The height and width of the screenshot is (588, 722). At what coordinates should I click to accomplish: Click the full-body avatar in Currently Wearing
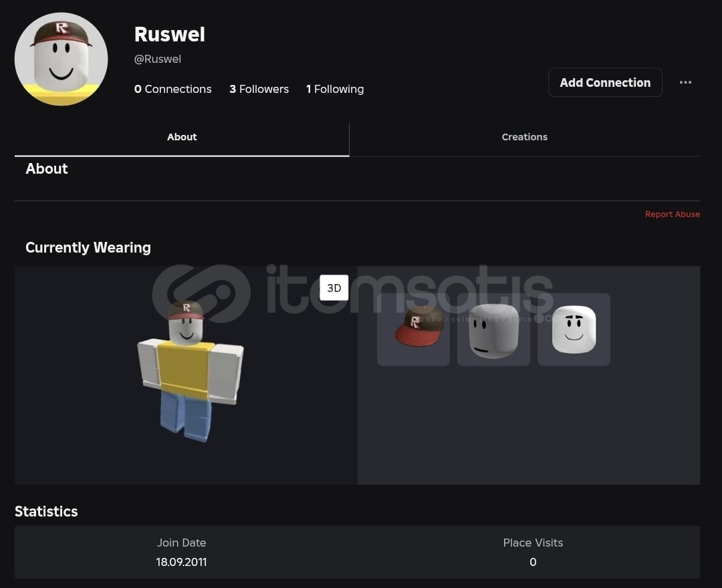(x=190, y=370)
